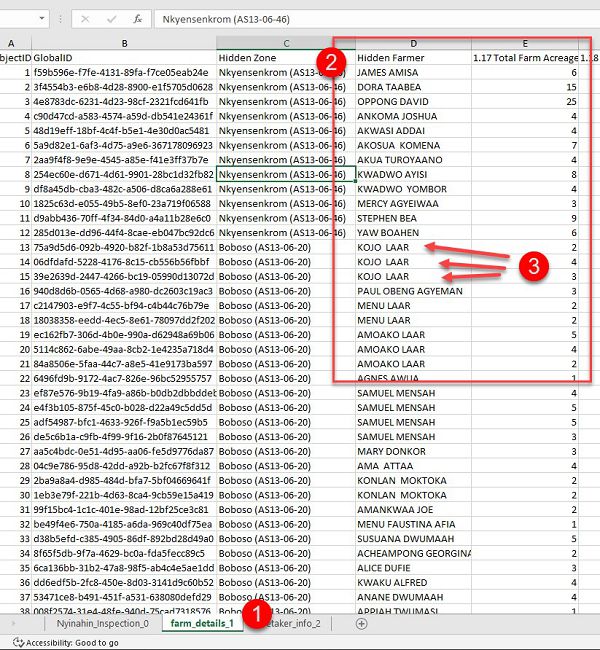Viewport: 600px width, 650px height.
Task: Select cell with MENU FAUSTINA AFIA
Action: (x=413, y=524)
